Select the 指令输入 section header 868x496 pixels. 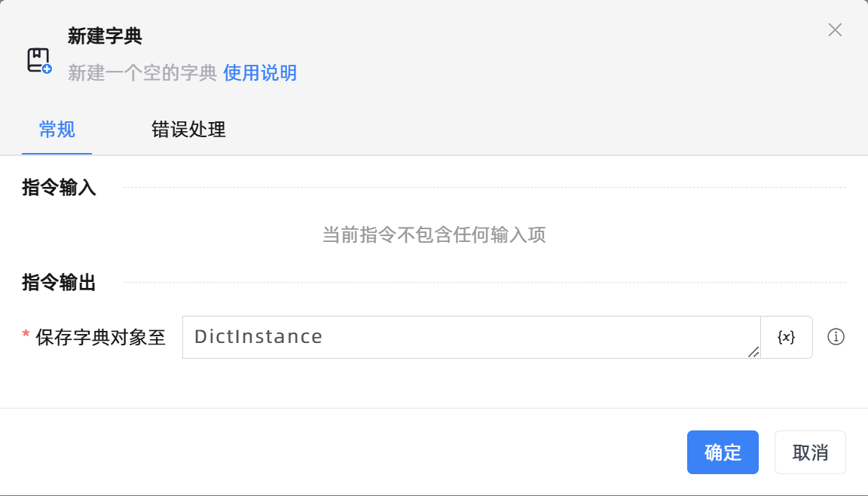click(60, 188)
